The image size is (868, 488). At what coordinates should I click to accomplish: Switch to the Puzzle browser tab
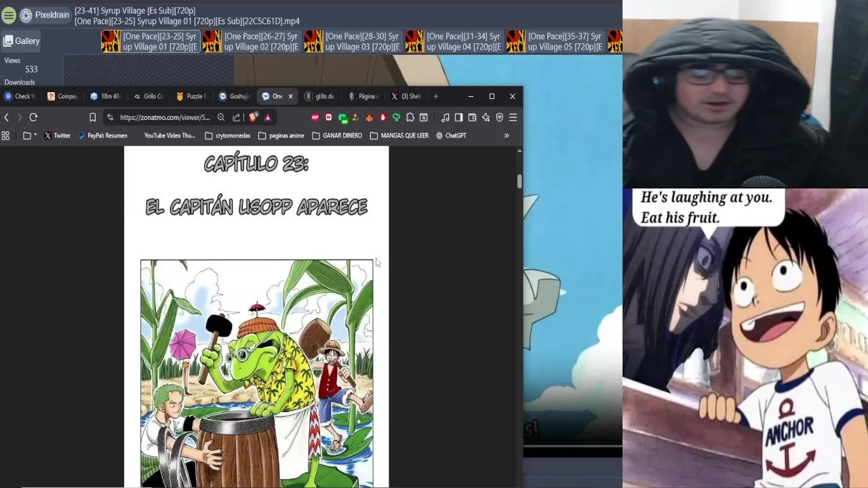(191, 96)
